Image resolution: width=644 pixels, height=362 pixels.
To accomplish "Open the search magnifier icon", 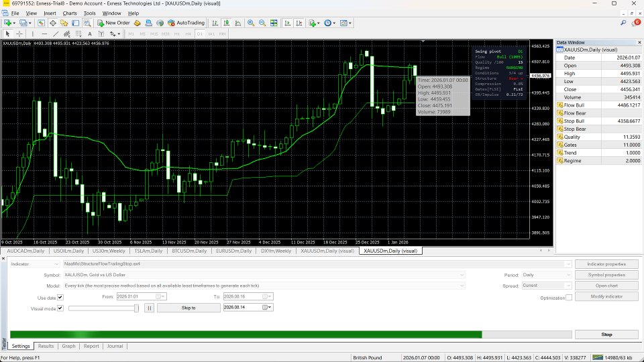I will pos(623,23).
